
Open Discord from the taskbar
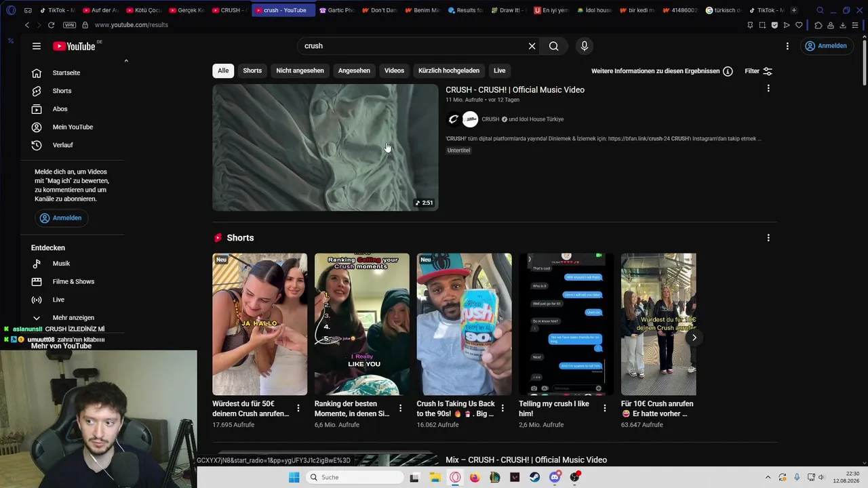tap(555, 477)
